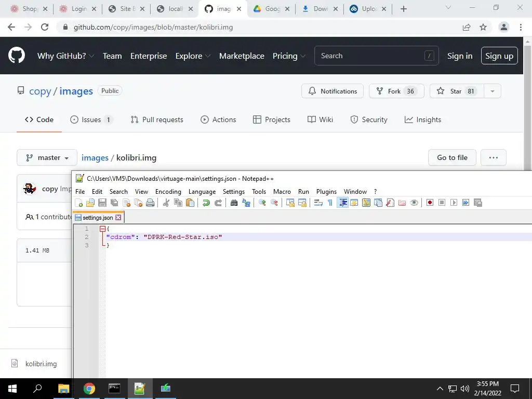Click the GitHub search field
The height and width of the screenshot is (399, 532).
(x=376, y=56)
